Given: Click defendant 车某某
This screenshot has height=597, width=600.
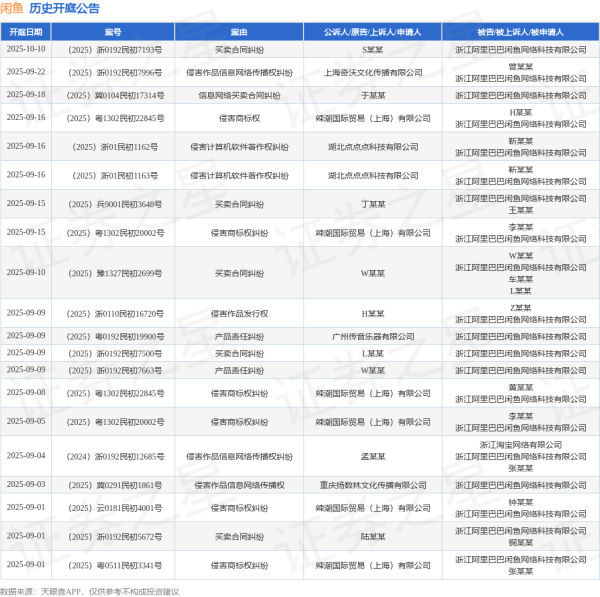Looking at the screenshot, I should (x=520, y=279).
